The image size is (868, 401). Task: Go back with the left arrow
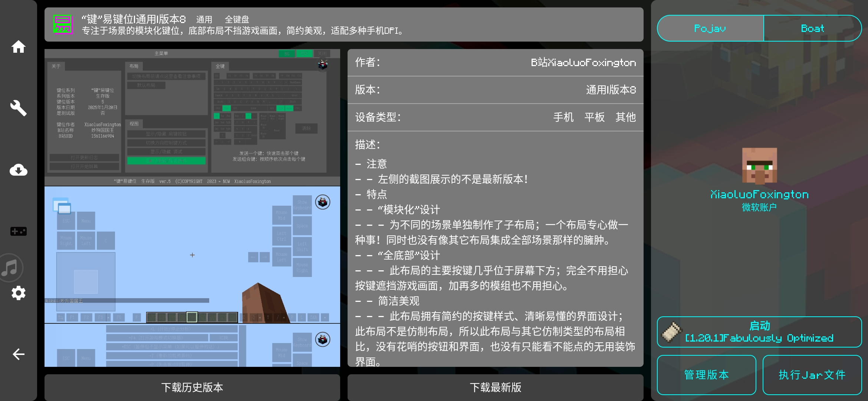[18, 354]
